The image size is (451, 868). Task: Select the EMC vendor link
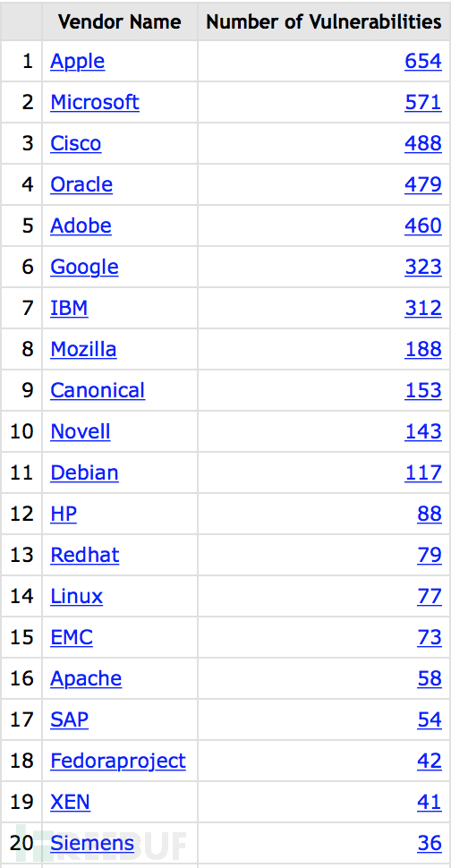(72, 637)
